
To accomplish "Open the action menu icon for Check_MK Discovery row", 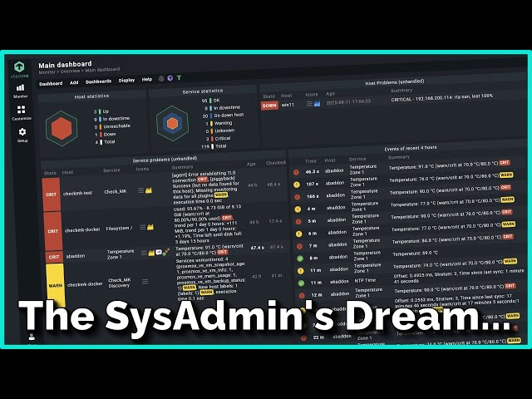I will [x=145, y=282].
